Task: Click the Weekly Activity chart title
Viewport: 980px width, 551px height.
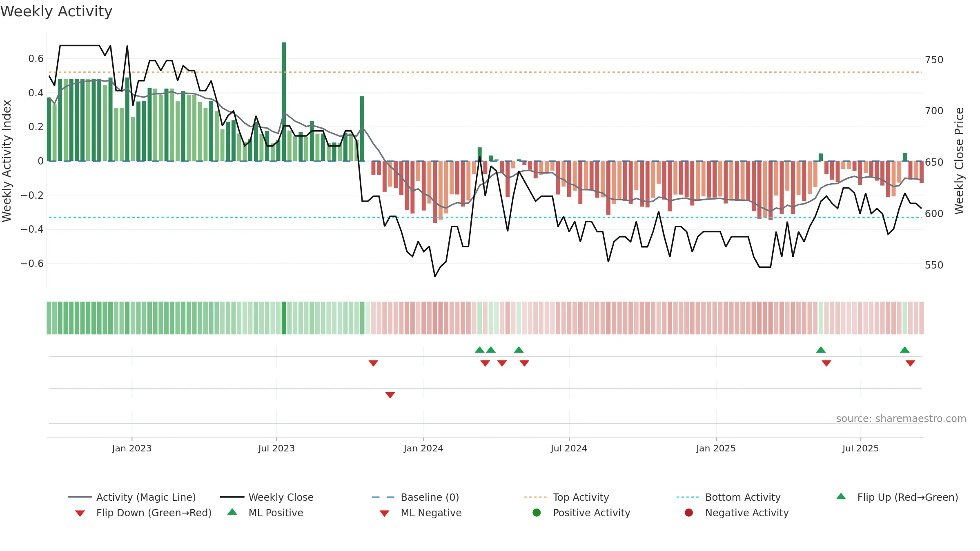Action: [56, 11]
